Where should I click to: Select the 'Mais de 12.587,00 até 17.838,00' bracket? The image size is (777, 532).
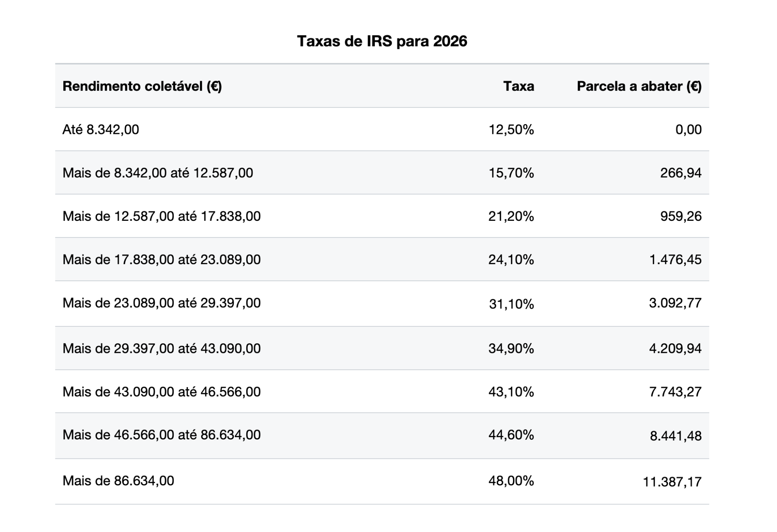(x=161, y=216)
